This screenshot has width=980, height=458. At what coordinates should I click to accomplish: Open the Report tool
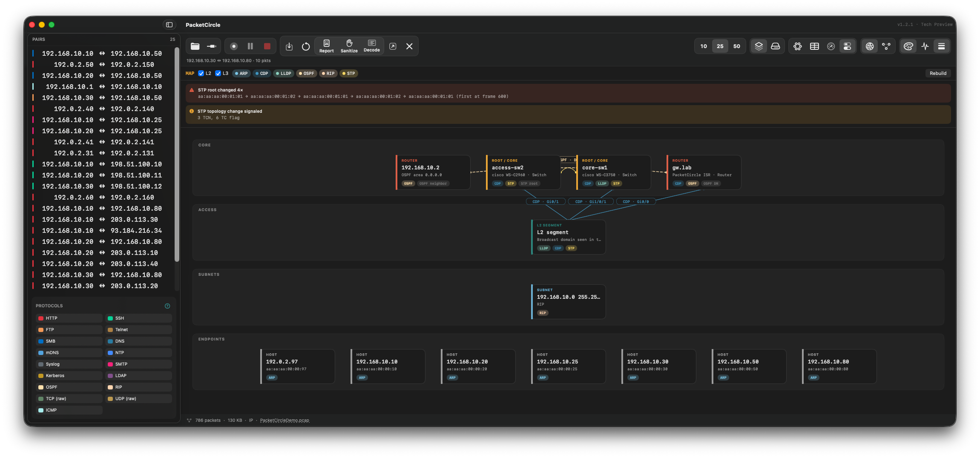click(327, 46)
